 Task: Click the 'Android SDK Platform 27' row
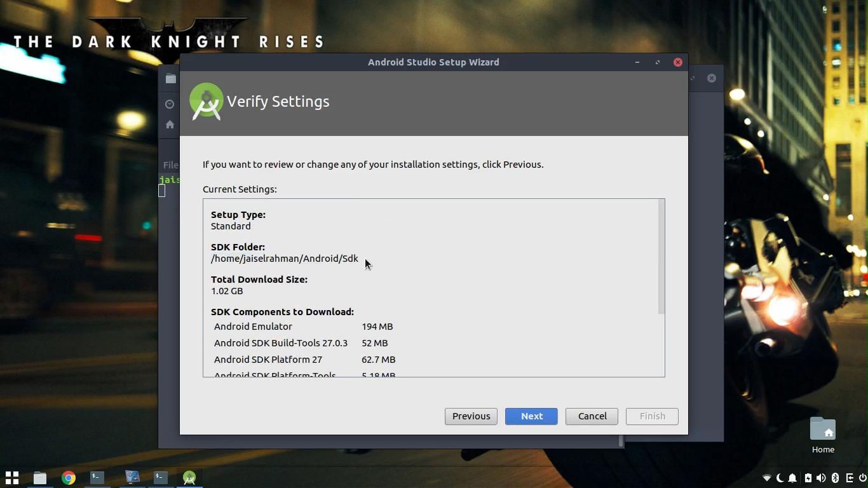point(268,360)
